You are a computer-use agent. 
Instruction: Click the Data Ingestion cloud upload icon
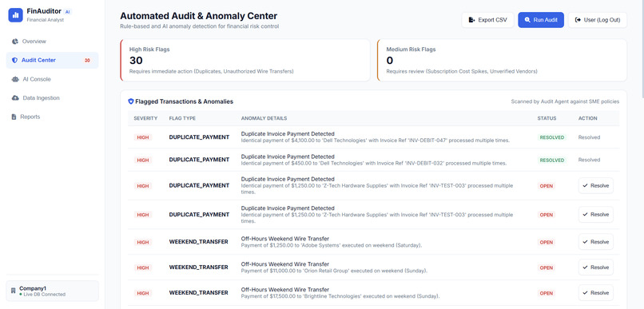coord(15,98)
